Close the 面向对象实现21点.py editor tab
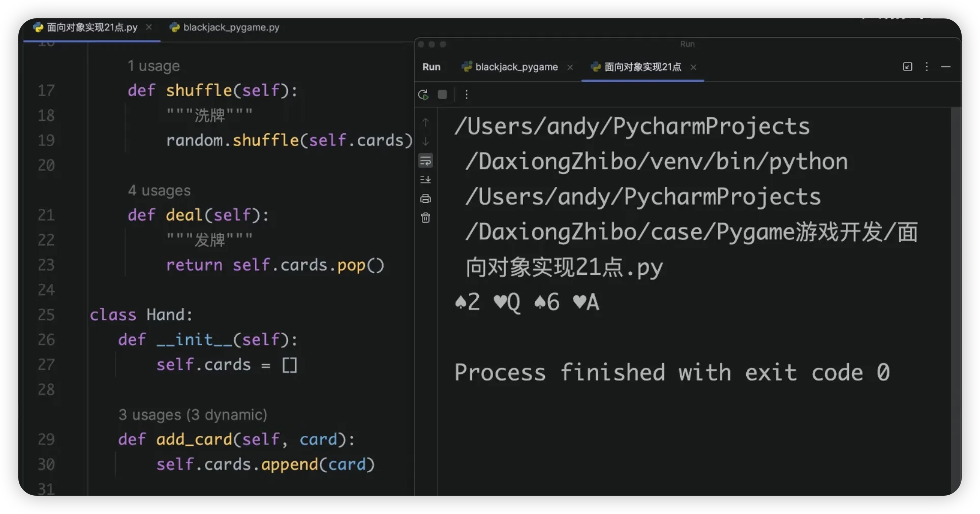 click(x=149, y=27)
